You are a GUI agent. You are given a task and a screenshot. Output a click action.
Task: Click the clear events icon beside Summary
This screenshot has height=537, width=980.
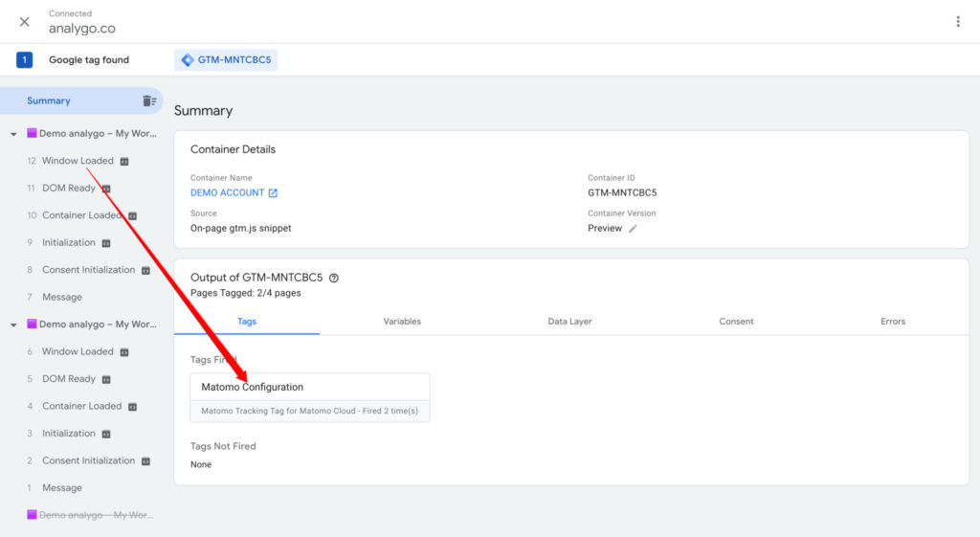point(149,101)
